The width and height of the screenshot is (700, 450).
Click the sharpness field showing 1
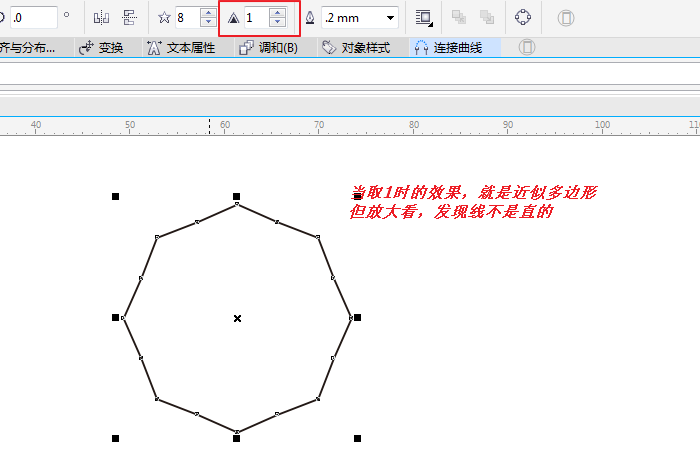pyautogui.click(x=257, y=18)
